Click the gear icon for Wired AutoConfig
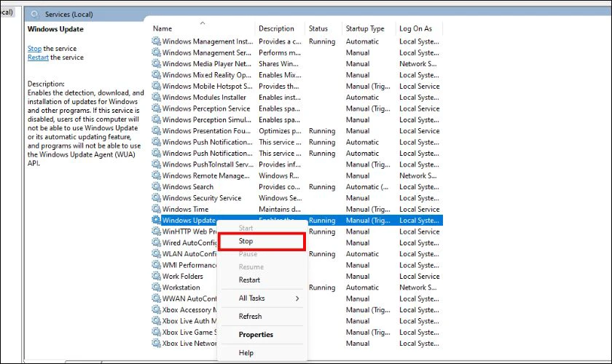612x364 pixels. tap(156, 242)
